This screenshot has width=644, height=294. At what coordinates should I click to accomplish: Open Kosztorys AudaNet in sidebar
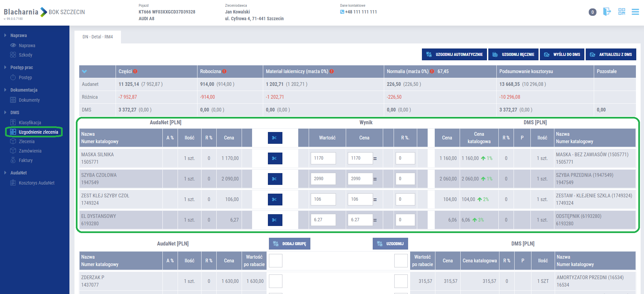(x=36, y=183)
